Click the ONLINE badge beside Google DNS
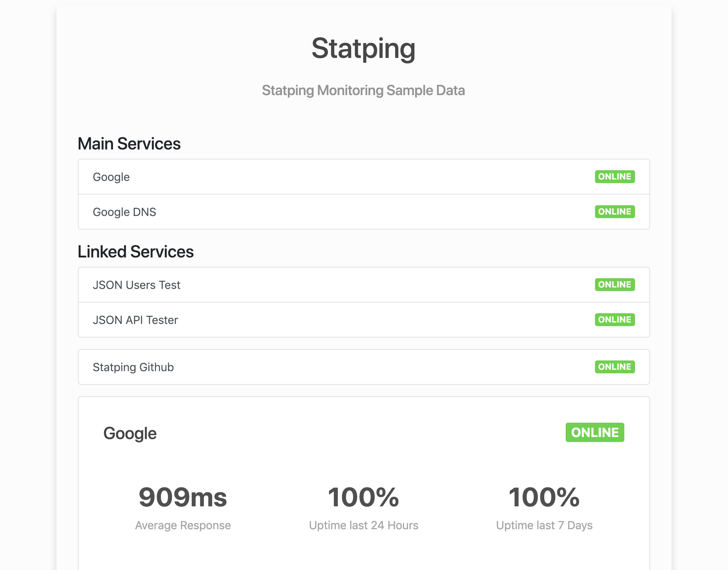This screenshot has height=570, width=728. point(614,211)
